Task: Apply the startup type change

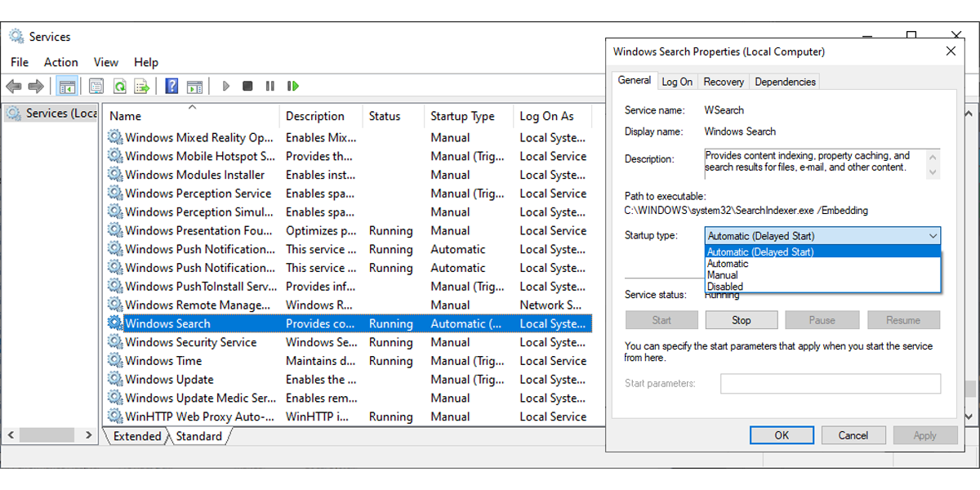Action: click(925, 435)
